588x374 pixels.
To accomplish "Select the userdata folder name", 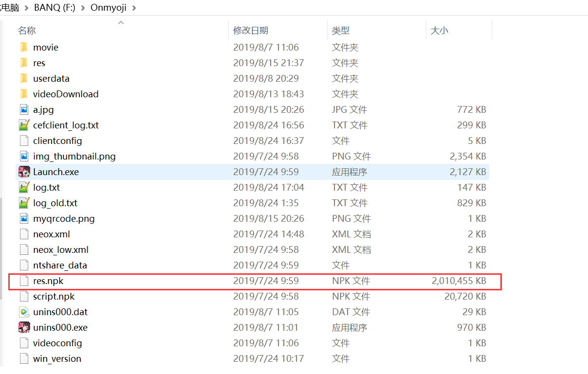I will pos(51,78).
